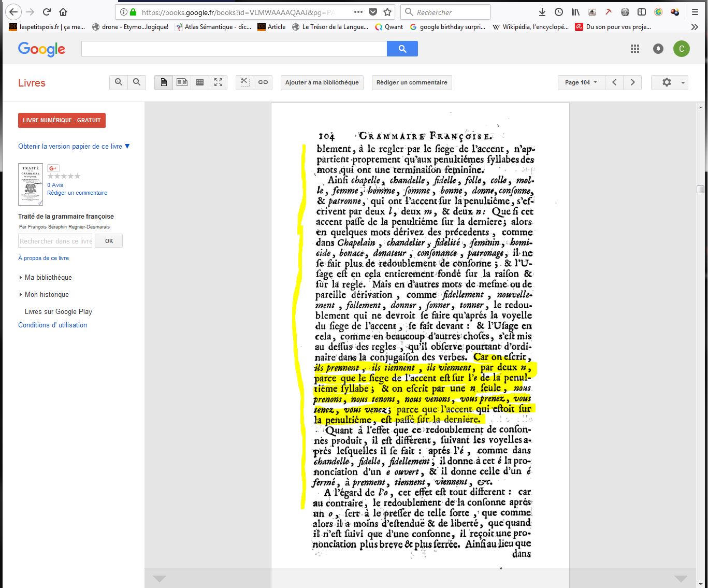Zoom in on the book page
708x588 pixels.
tap(119, 82)
